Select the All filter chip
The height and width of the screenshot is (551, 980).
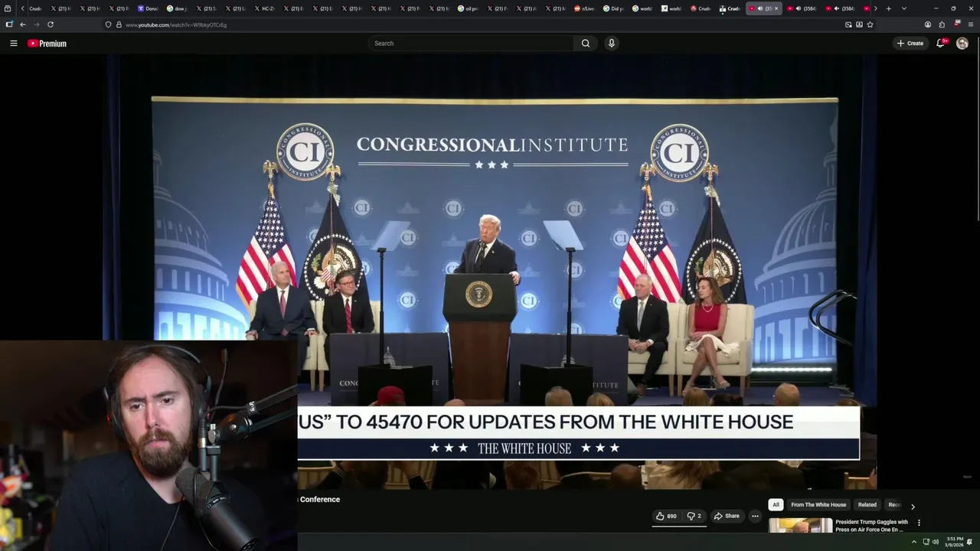click(x=776, y=505)
